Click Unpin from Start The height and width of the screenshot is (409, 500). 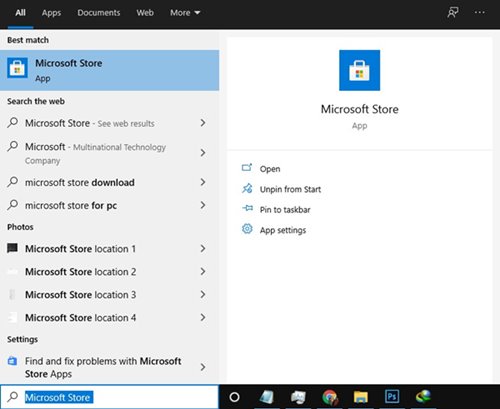pyautogui.click(x=290, y=189)
